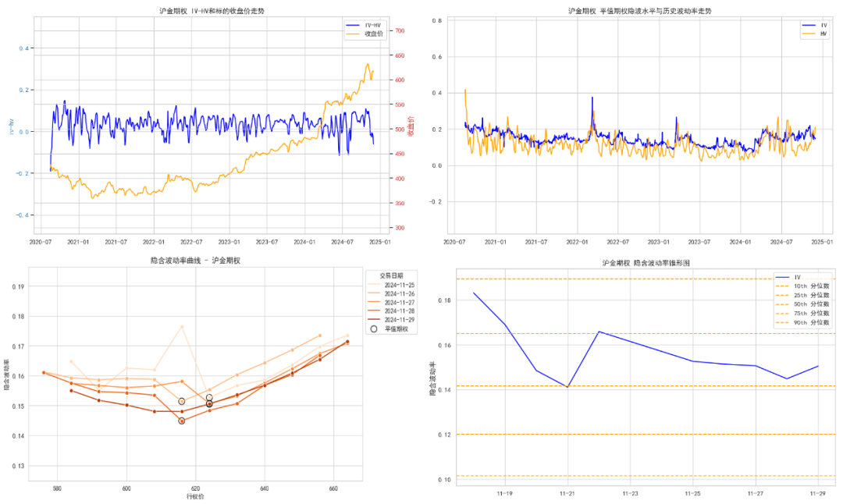This screenshot has height=504, width=843.
Task: Click the "0.6" y-axis tick in the IV/HV chart
Action: (x=436, y=57)
